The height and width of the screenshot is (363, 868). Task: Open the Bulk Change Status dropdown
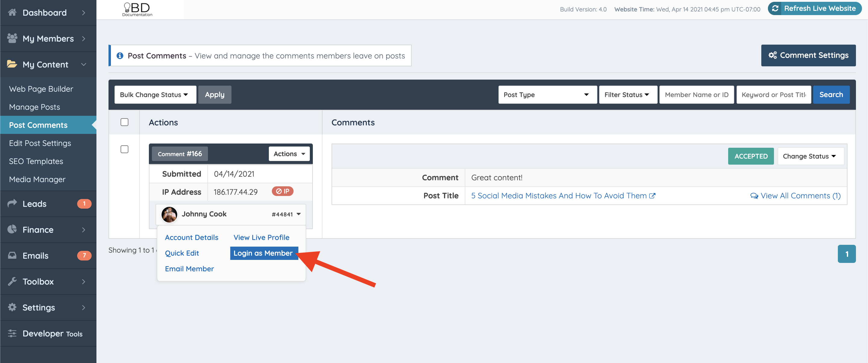155,95
